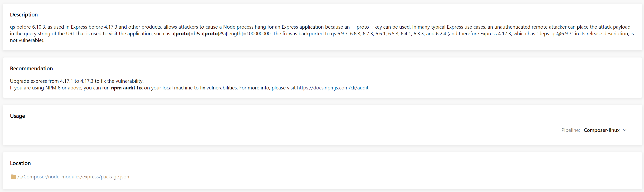644x192 pixels.
Task: Select the upgrade express recommendation text
Action: [x=77, y=81]
